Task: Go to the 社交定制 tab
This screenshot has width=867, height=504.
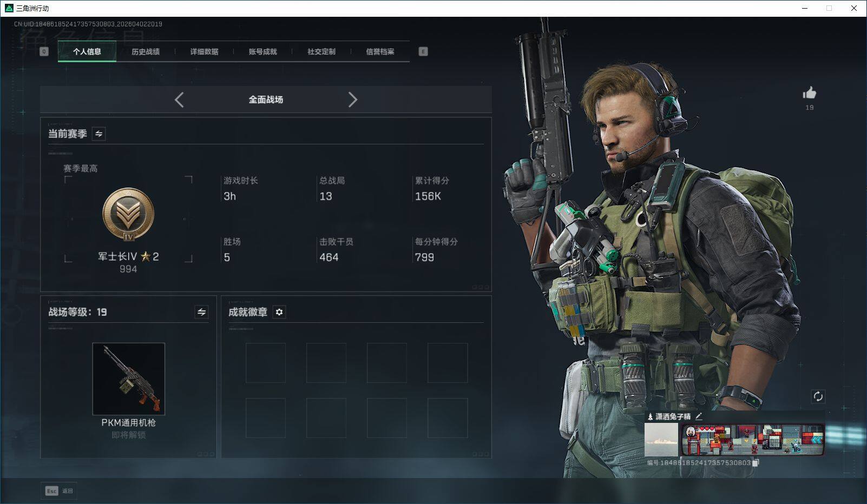Action: click(321, 51)
